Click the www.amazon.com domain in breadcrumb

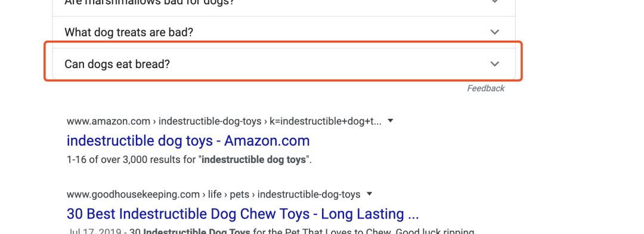point(109,121)
